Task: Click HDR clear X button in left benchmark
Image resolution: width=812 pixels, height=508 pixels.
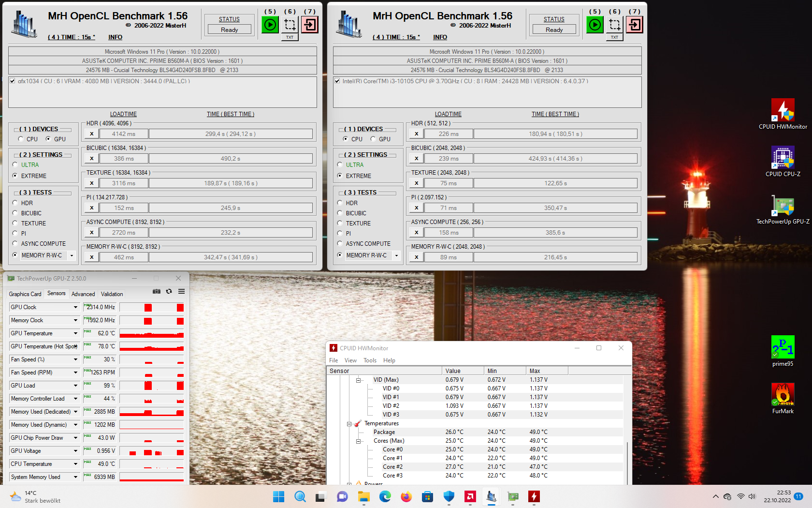Action: click(91, 134)
